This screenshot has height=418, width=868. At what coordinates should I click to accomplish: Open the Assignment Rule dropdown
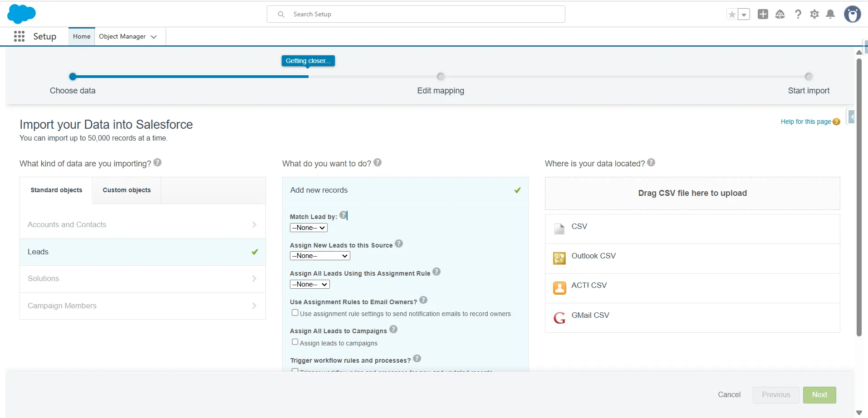coord(310,284)
